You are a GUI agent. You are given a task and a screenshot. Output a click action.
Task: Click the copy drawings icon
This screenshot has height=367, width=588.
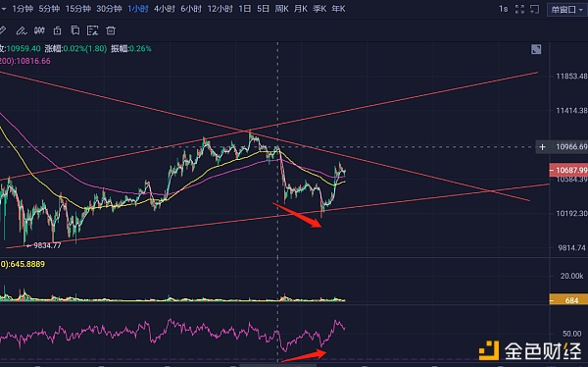coord(75,30)
